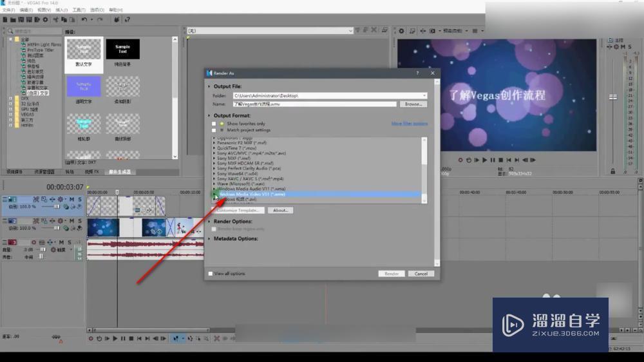Click the New project icon in main toolbar
644x362 pixels.
(x=5, y=20)
